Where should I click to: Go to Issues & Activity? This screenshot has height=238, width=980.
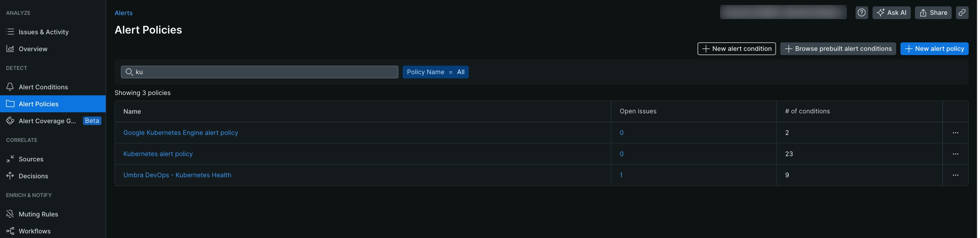[43, 32]
